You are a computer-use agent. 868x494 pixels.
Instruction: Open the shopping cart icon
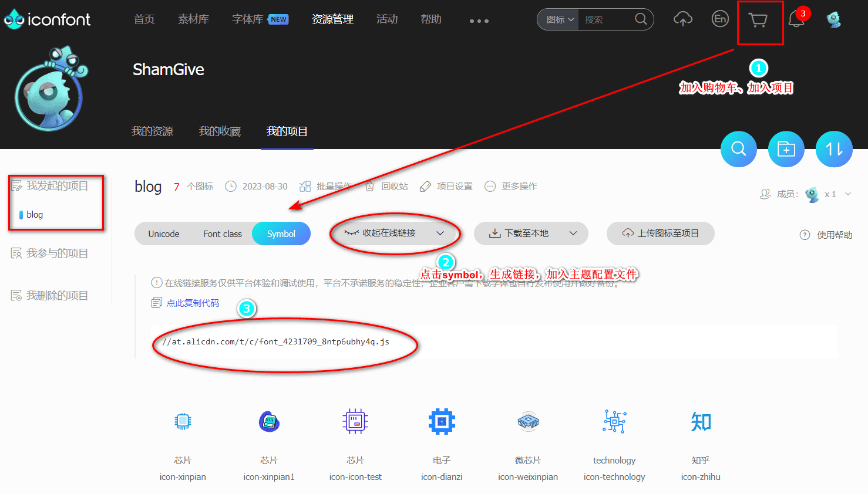tap(758, 21)
